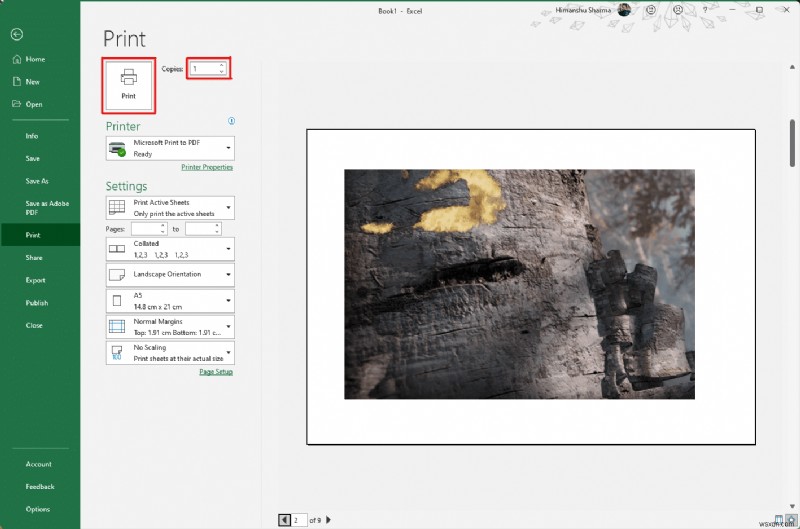
Task: Toggle Zoom to Page in preview
Action: point(790,519)
